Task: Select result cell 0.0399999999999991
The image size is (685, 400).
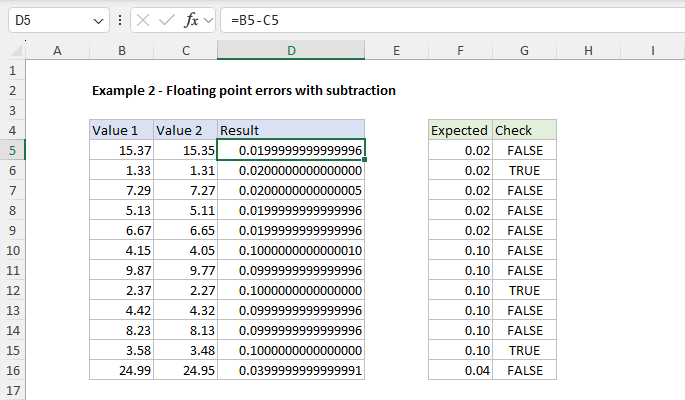Action: [x=291, y=370]
